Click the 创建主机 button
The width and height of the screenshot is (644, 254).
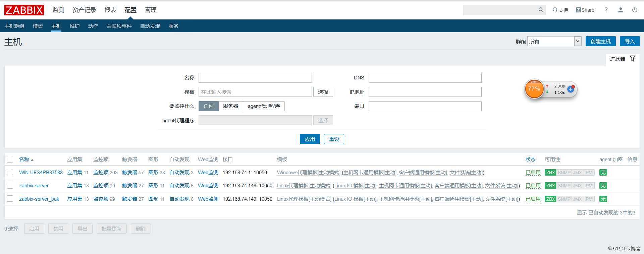pyautogui.click(x=601, y=41)
